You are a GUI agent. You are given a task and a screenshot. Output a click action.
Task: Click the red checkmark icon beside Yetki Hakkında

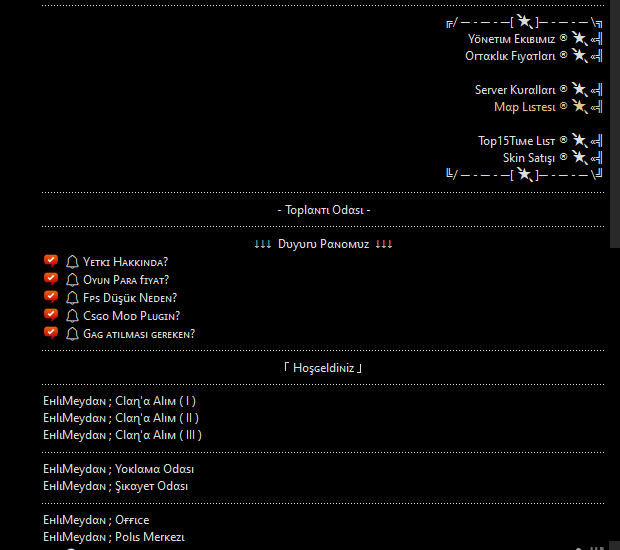[51, 261]
